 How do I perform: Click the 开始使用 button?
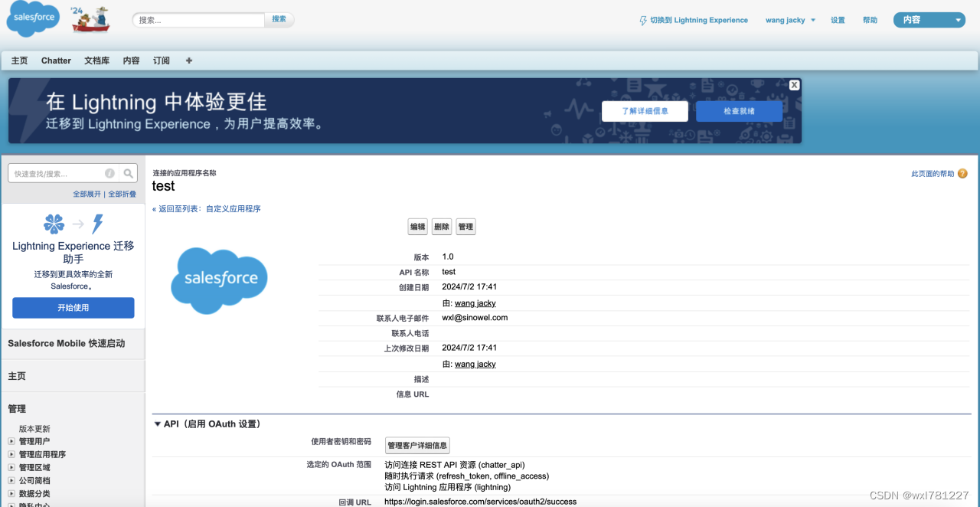tap(73, 308)
